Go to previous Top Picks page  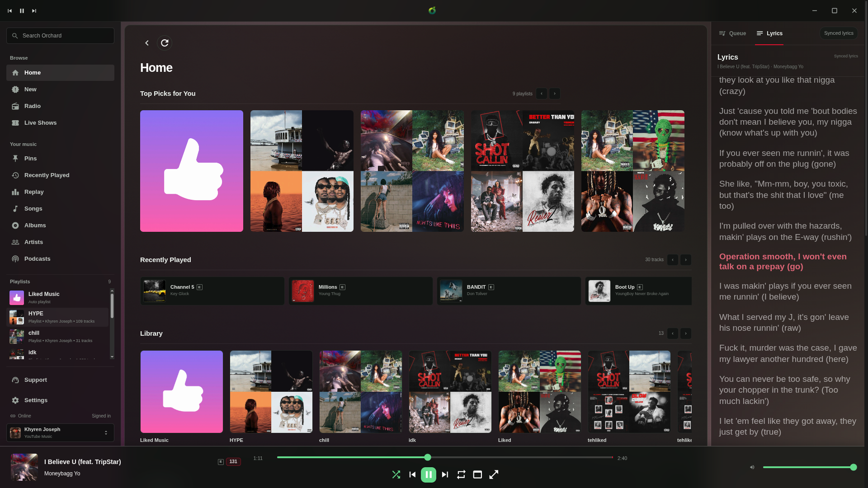(x=542, y=94)
